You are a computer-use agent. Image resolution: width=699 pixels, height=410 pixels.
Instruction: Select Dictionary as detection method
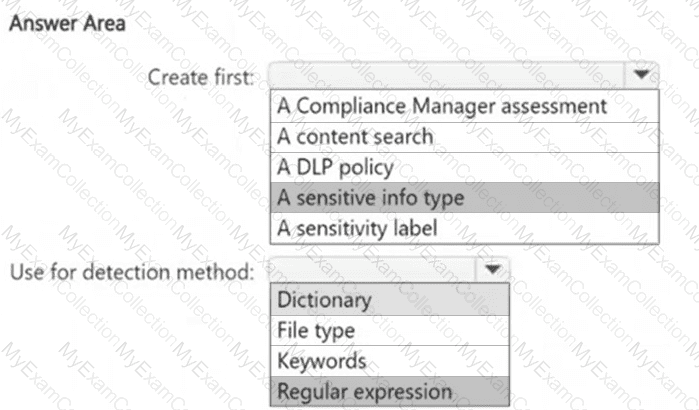(324, 299)
